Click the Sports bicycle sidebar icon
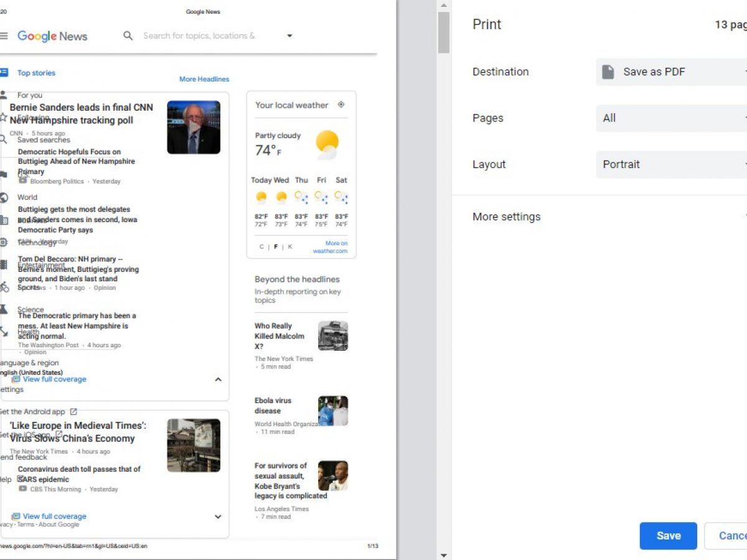 tap(4, 287)
